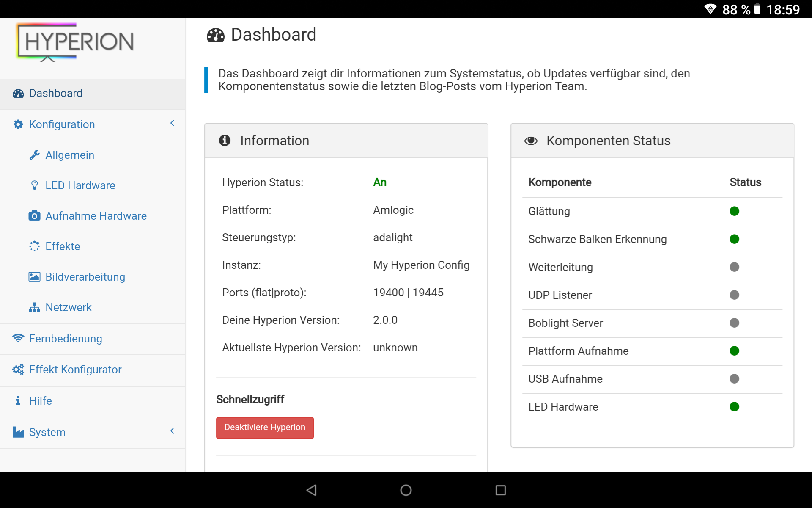Click the Dashboard heading gauge icon
The image size is (812, 508).
216,35
